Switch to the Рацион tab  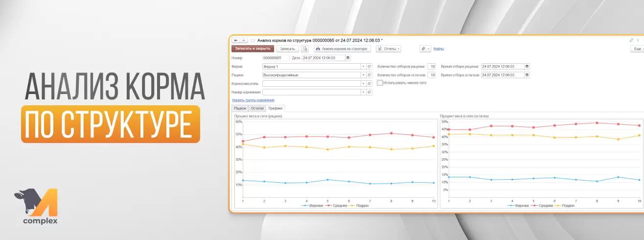pos(240,108)
